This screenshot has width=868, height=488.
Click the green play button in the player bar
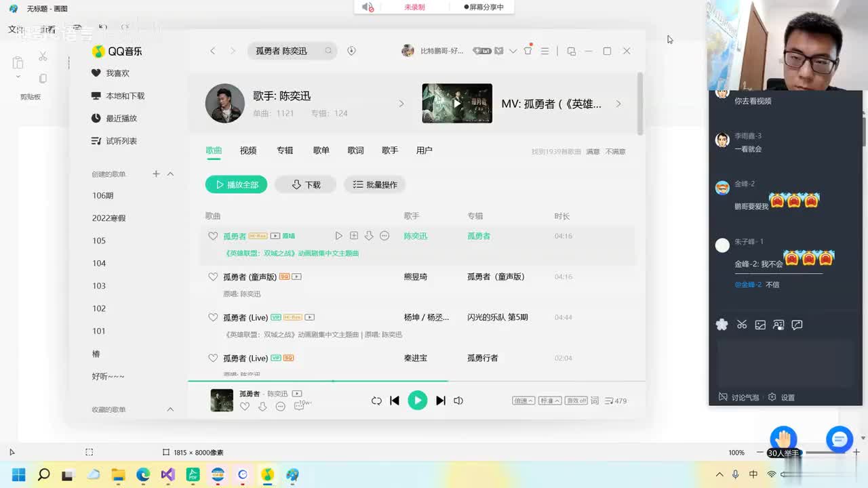(x=418, y=401)
